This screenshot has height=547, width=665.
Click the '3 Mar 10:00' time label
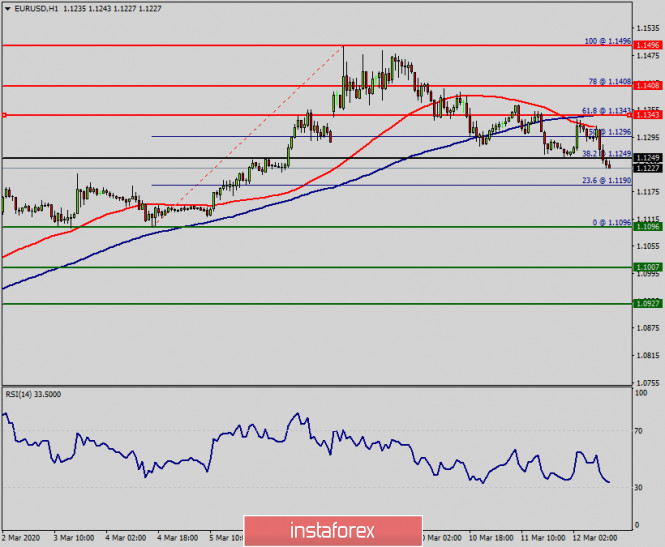(74, 538)
